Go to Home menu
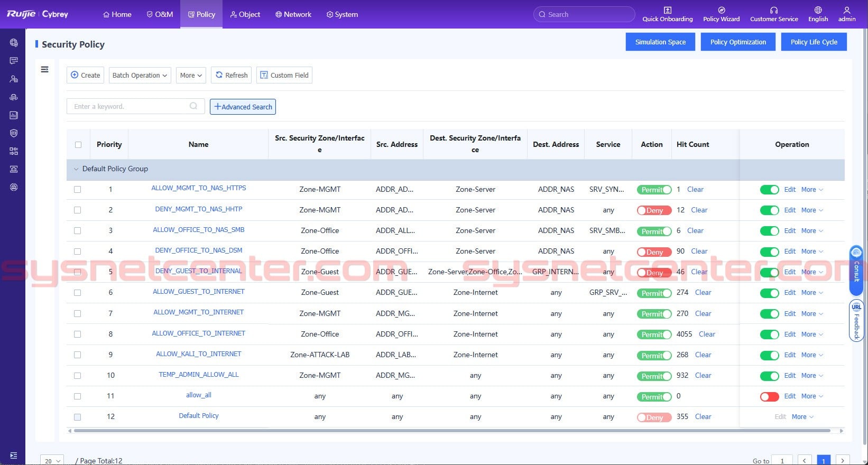Screen dimensions: 868x465 coord(117,14)
